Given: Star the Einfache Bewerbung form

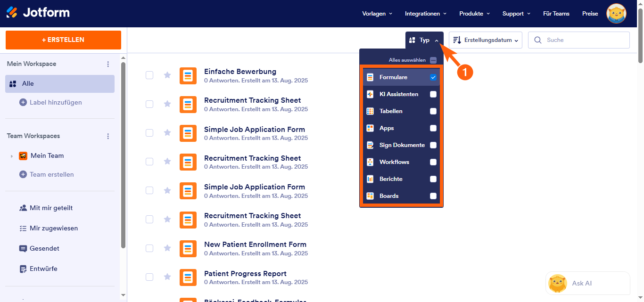Looking at the screenshot, I should (167, 75).
